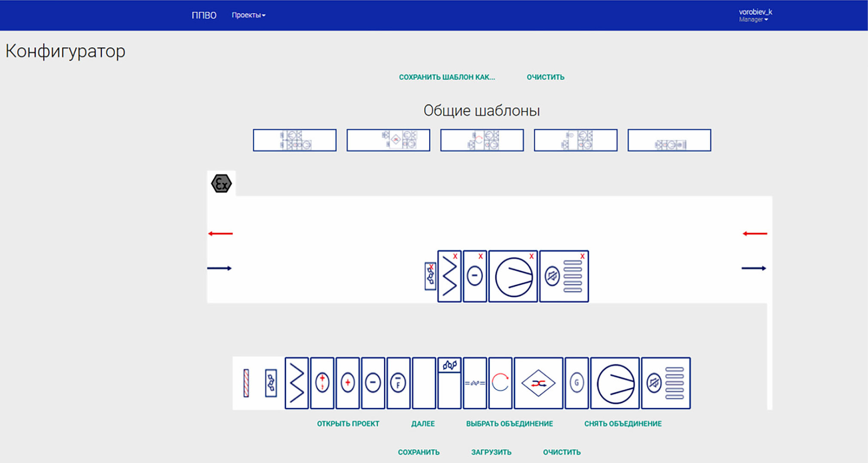
Task: Remove the zigzag filter from the unit
Action: [x=455, y=256]
